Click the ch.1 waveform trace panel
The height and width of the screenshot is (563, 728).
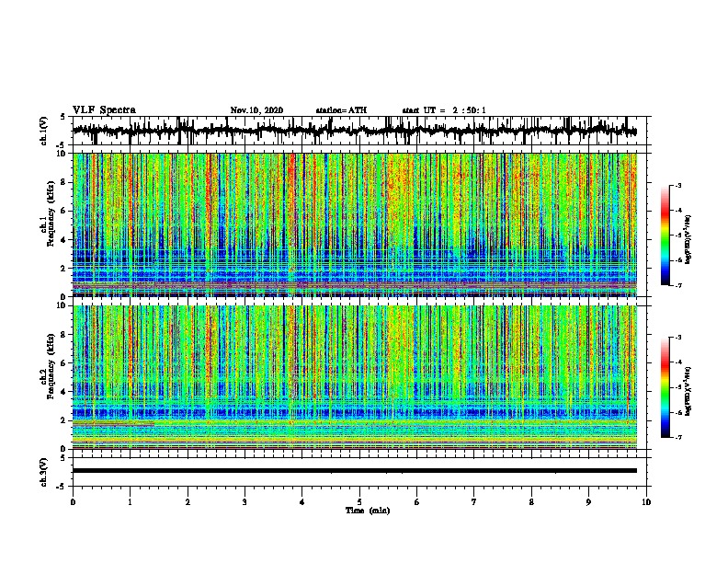point(359,131)
